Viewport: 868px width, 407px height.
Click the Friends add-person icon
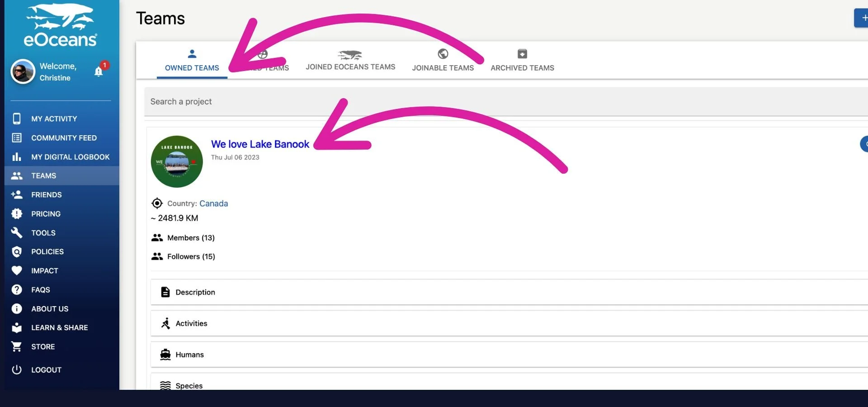(x=17, y=194)
